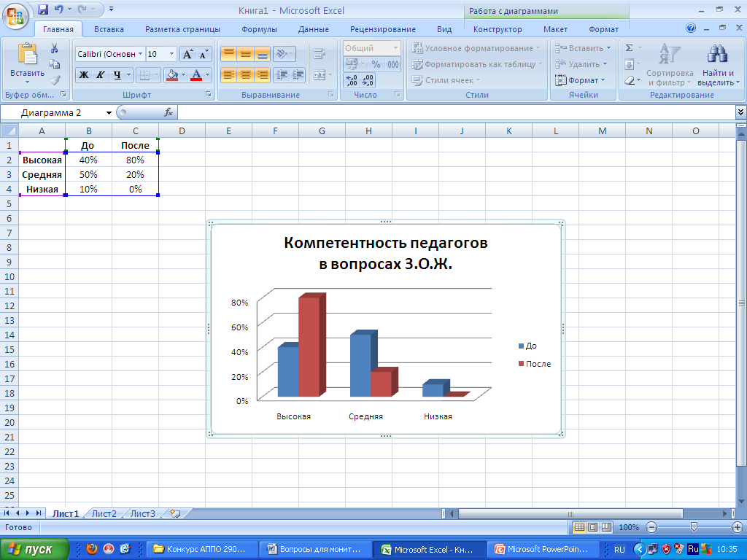Merge and center the selected cells
This screenshot has height=560, width=747.
tap(320, 75)
